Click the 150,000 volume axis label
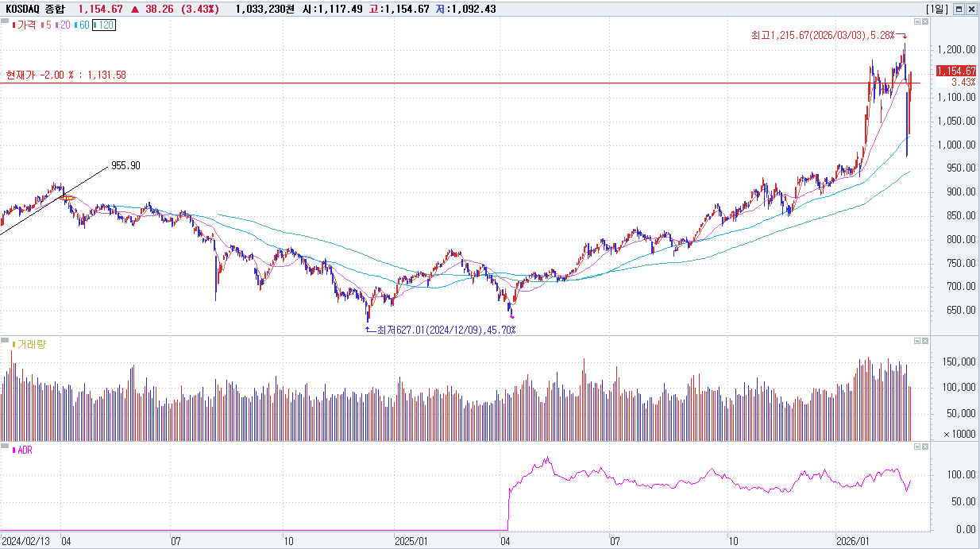980x549 pixels. 959,361
